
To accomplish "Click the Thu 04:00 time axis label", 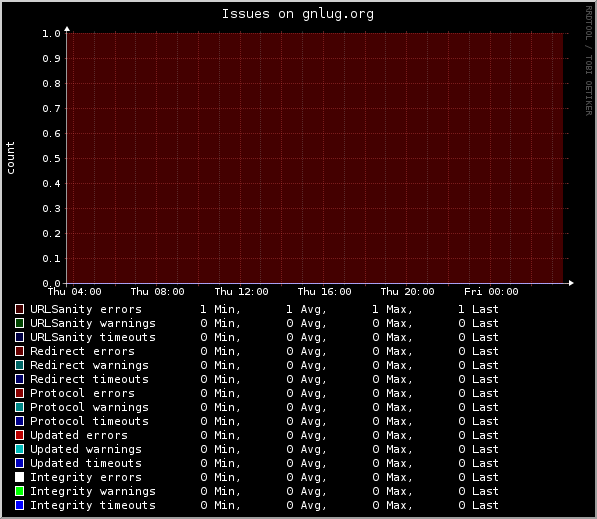I will pyautogui.click(x=75, y=292).
